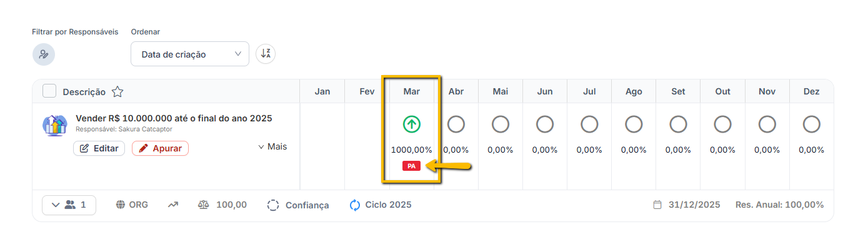Viewport: 868px width, 229px height.
Task: Click the green up-arrow March status icon
Action: click(x=411, y=125)
